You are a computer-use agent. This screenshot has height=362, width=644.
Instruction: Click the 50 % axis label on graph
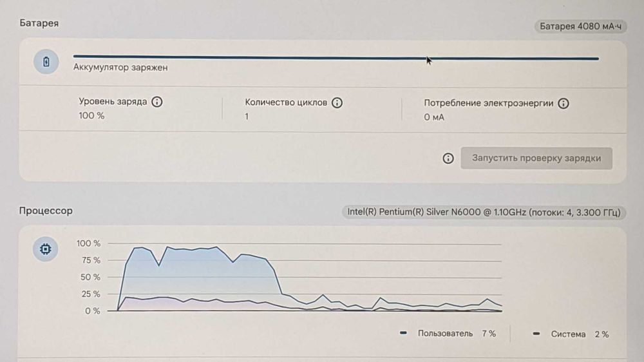(x=91, y=277)
